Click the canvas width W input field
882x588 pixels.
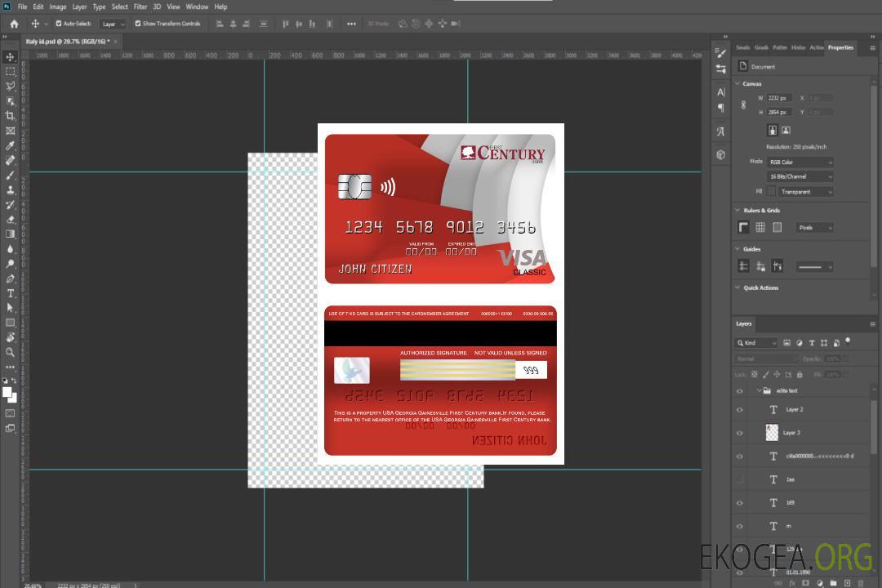pyautogui.click(x=778, y=98)
